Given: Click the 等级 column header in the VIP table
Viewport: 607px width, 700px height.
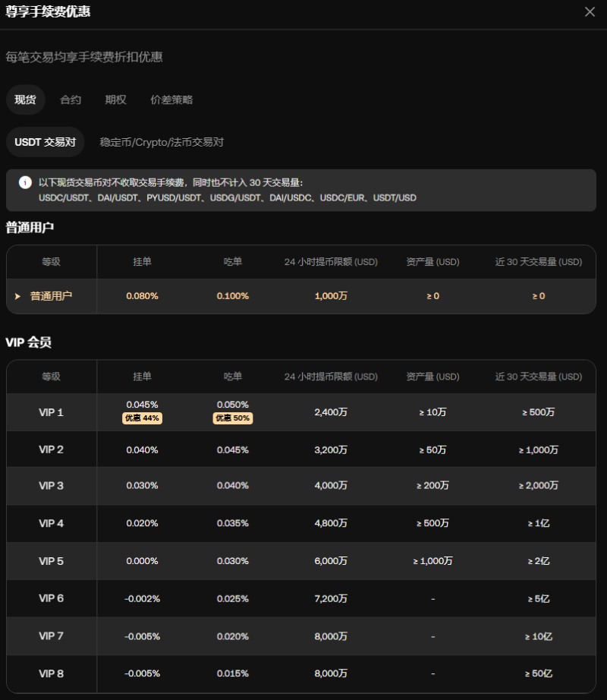Looking at the screenshot, I should coord(51,377).
